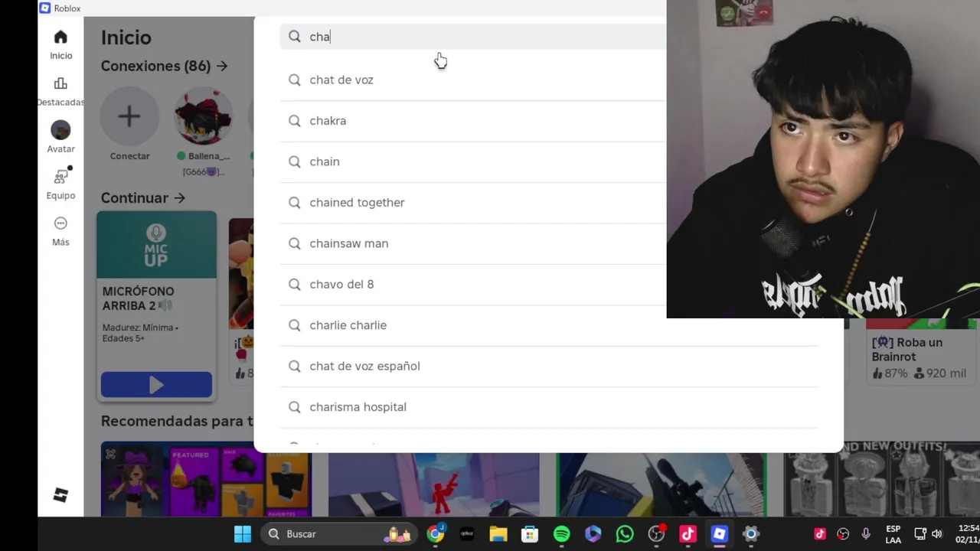The height and width of the screenshot is (551, 980).
Task: Open the Más menu icon
Action: click(60, 223)
